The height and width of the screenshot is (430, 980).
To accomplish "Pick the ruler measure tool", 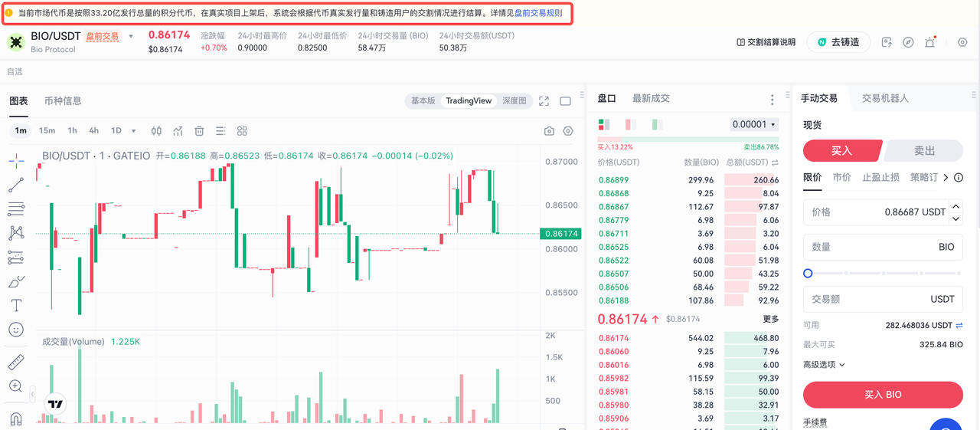I will coord(16,362).
